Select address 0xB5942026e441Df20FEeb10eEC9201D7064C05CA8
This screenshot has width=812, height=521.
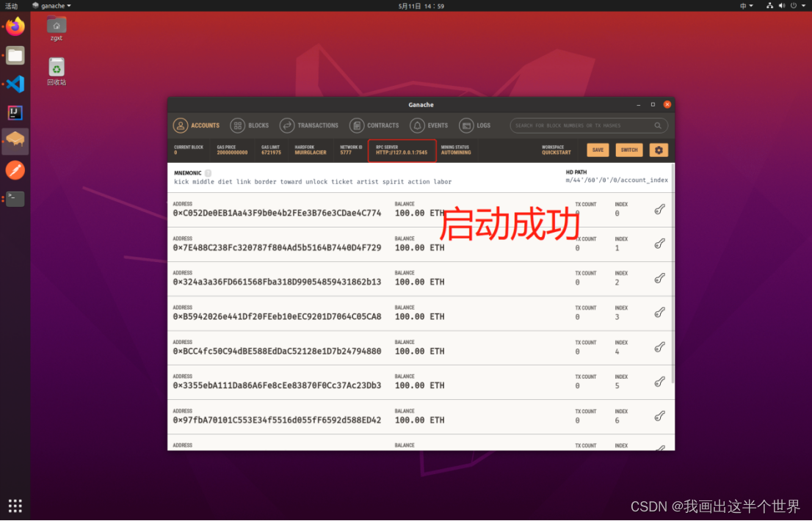[x=277, y=316]
